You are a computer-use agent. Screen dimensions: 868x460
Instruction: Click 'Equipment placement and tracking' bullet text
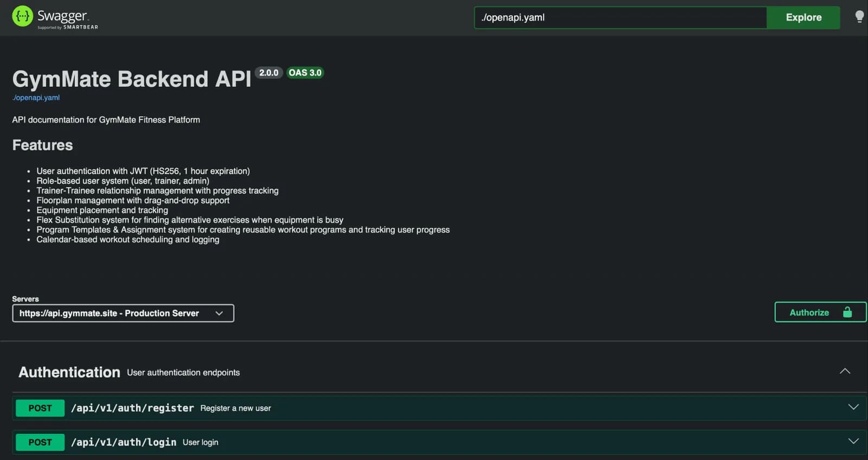click(102, 210)
